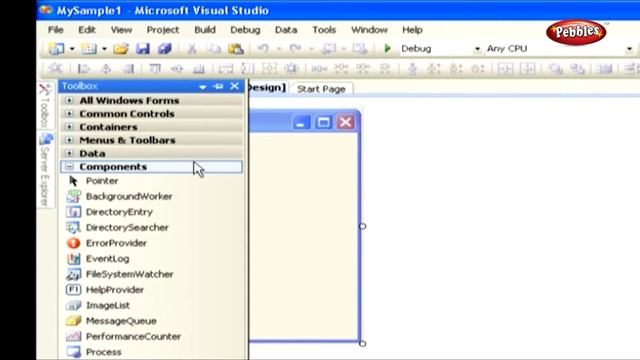
Task: Click the Cut scissors icon
Action: click(x=192, y=49)
